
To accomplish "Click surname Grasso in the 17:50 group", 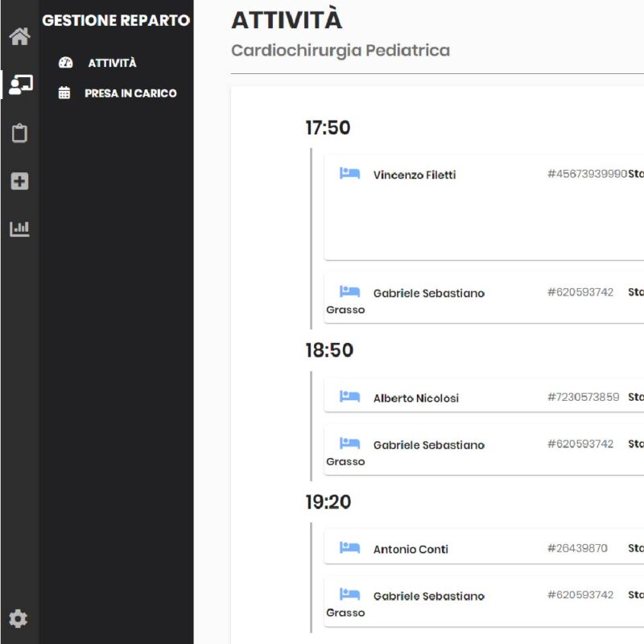I will pos(345,310).
